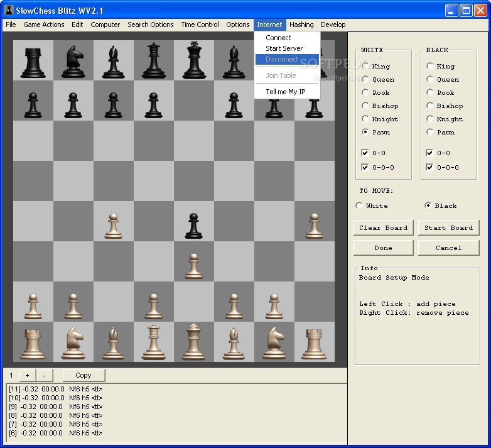This screenshot has height=448, width=491.
Task: Select the black bishop beside the black king
Action: [234, 62]
